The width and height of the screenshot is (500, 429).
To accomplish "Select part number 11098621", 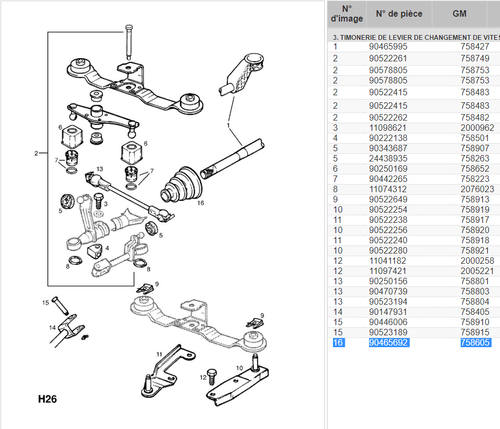I will 387,128.
